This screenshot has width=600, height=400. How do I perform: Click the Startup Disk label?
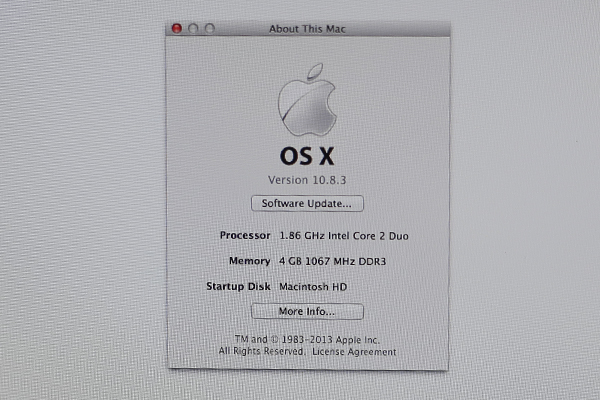pyautogui.click(x=238, y=286)
